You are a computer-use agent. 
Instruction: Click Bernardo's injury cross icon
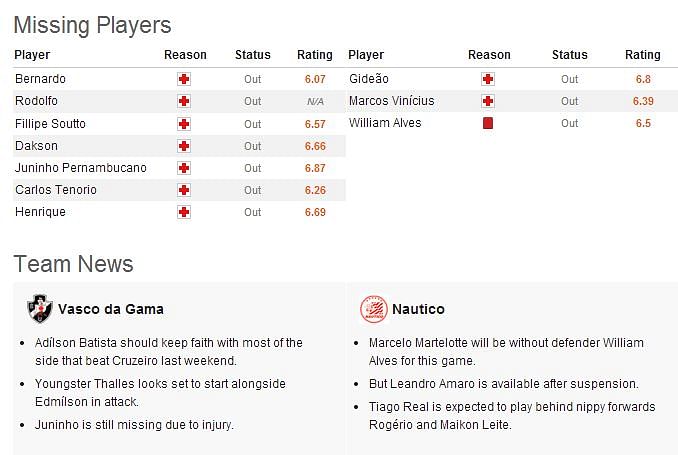click(x=184, y=79)
